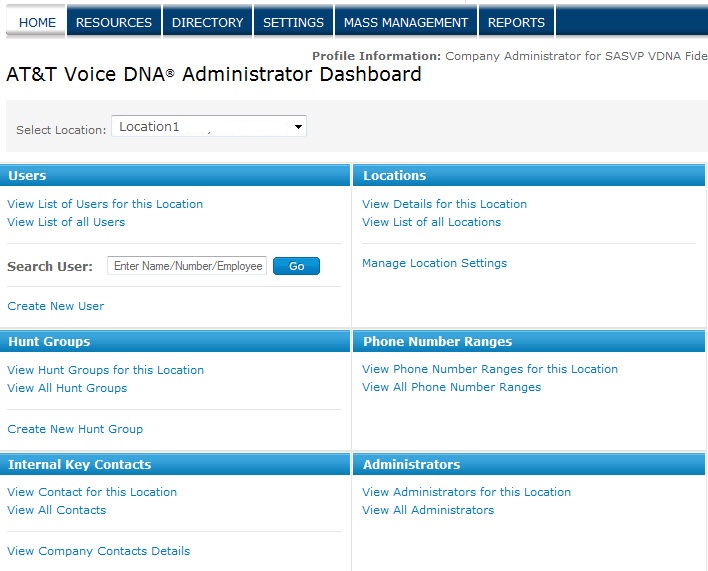Open the Create New User link
This screenshot has width=708, height=571.
[56, 306]
